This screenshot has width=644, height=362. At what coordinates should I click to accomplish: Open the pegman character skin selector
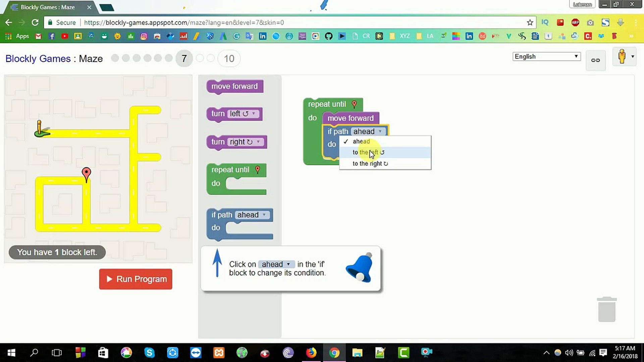tap(624, 57)
